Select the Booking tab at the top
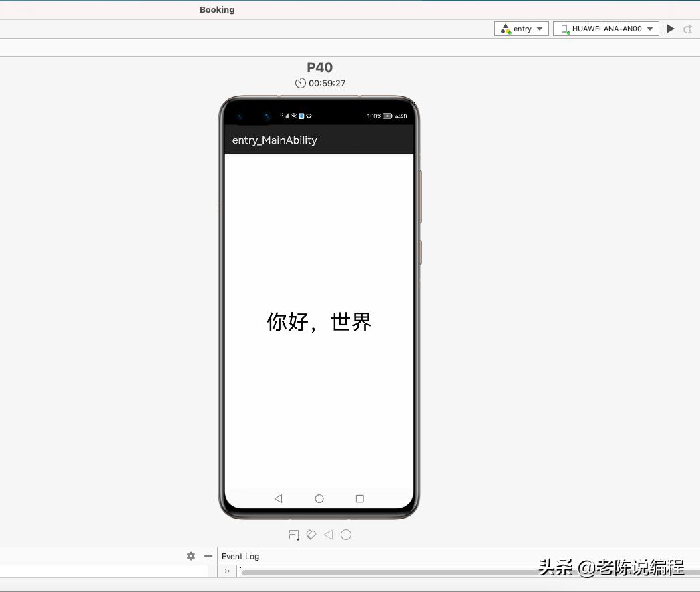This screenshot has width=700, height=592. (216, 9)
